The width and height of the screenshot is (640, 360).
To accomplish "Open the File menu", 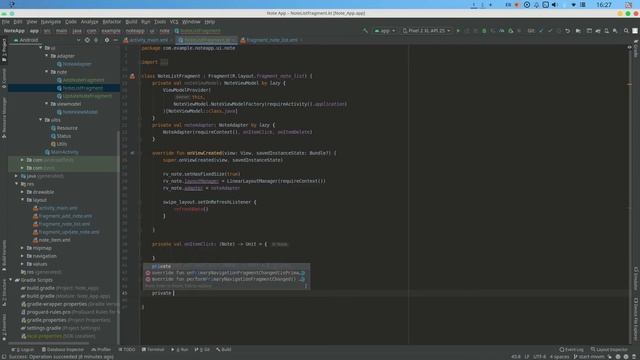I will [5, 22].
